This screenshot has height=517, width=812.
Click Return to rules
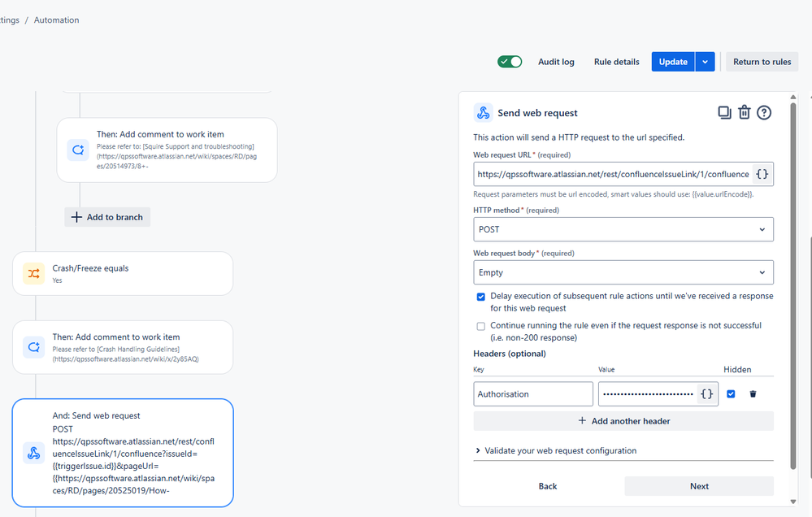pyautogui.click(x=762, y=62)
